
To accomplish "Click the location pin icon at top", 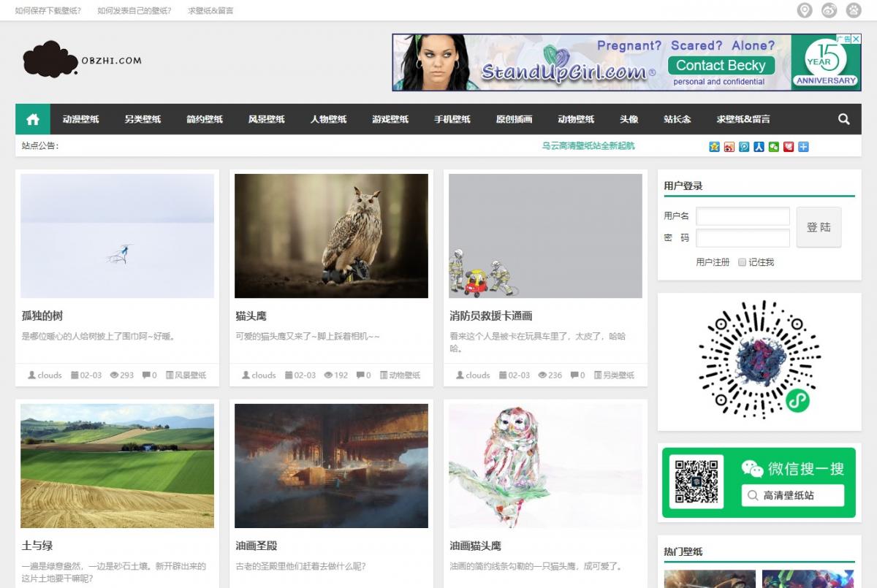I will [804, 10].
